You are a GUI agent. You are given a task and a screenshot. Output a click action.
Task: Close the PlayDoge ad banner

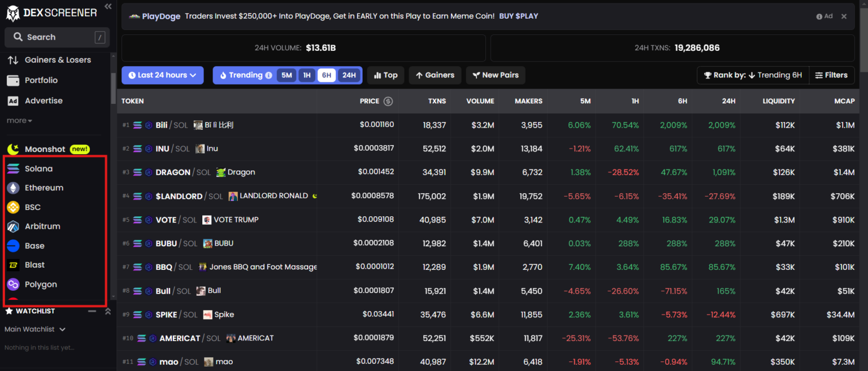tap(844, 16)
